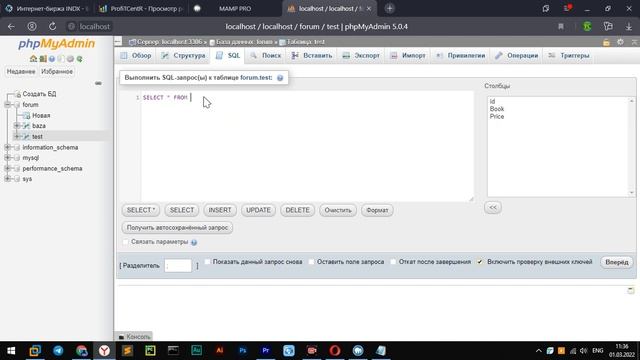This screenshot has width=640, height=360.
Task: Open the Экспорт tab
Action: coord(361,56)
